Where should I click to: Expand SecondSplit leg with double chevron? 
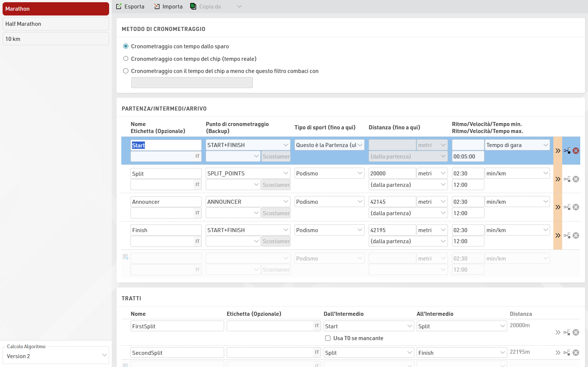pyautogui.click(x=558, y=353)
